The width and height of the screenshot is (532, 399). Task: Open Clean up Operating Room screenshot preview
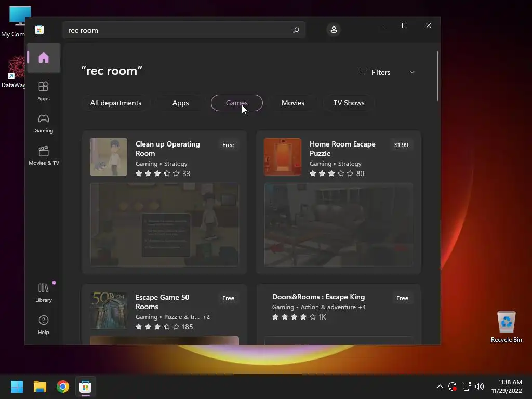tap(165, 224)
